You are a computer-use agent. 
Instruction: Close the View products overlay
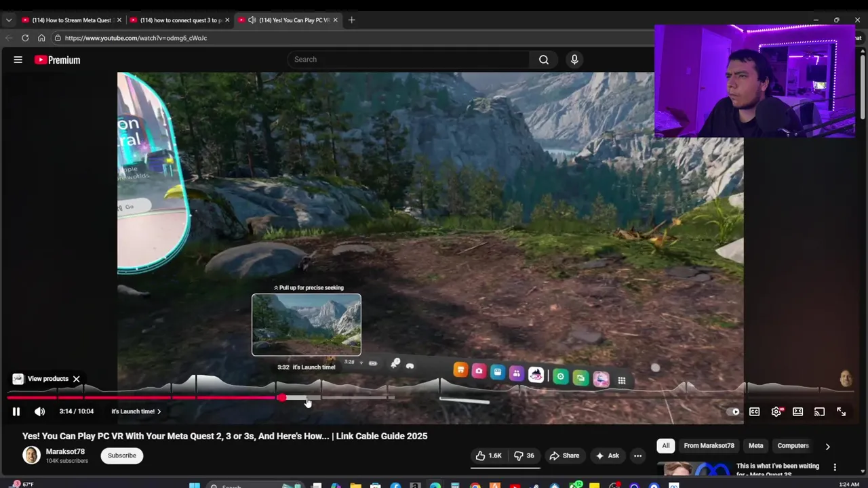click(77, 379)
